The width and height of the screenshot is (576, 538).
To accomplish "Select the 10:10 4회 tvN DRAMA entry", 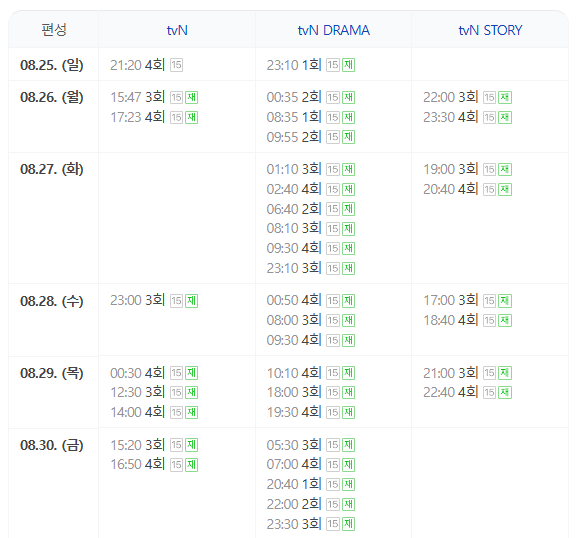I will pyautogui.click(x=294, y=373).
